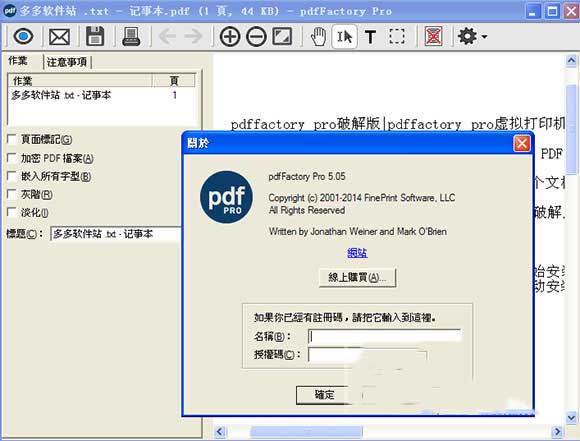This screenshot has width=580, height=441.
Task: Zoom in with the plus magnifier icon
Action: [230, 37]
